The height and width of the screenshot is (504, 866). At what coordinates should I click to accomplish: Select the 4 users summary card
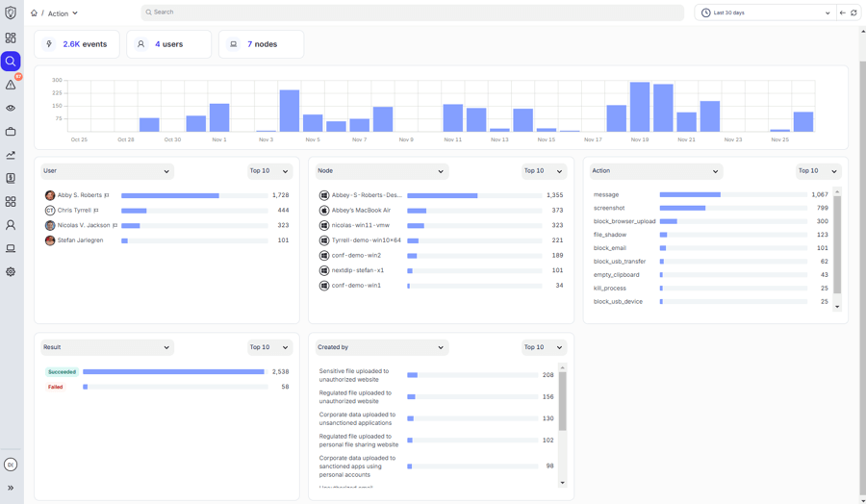pyautogui.click(x=169, y=44)
